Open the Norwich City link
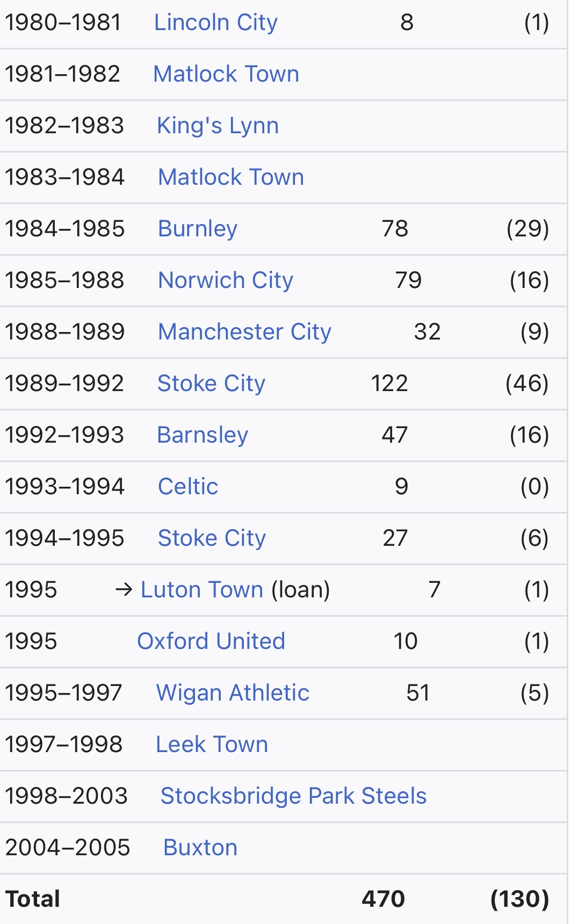Screen dimensions: 571x924 tap(226, 280)
